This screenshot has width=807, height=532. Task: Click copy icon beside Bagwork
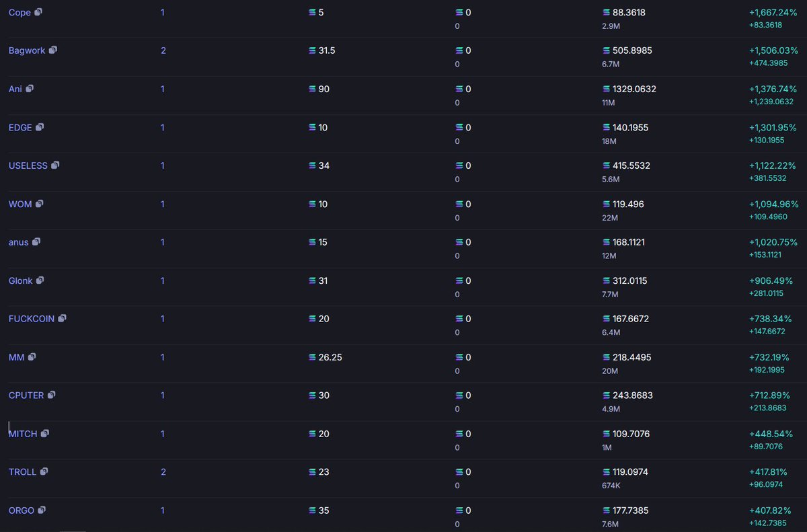[x=53, y=50]
